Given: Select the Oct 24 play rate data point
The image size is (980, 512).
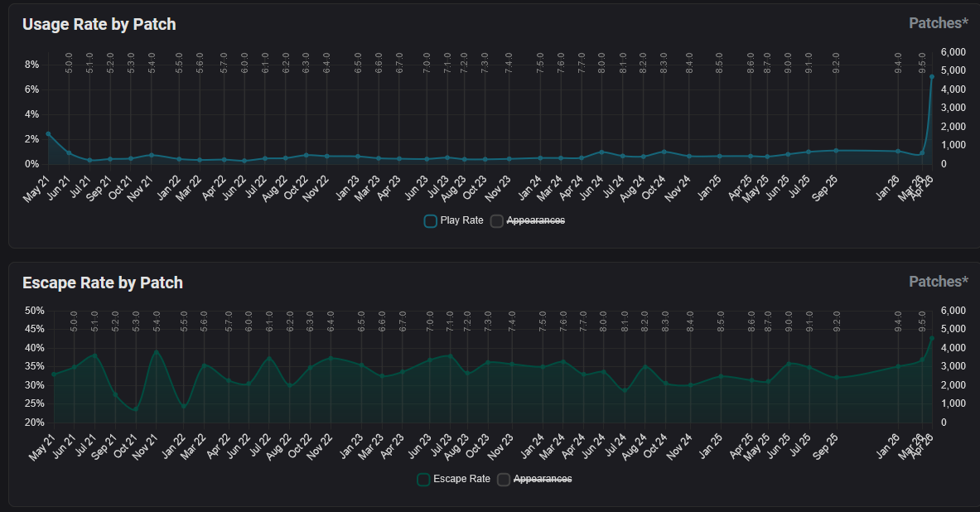Looking at the screenshot, I should click(x=664, y=152).
